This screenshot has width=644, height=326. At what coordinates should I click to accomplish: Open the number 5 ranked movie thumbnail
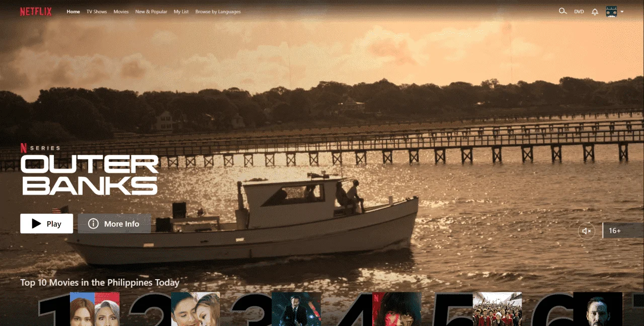pos(497,309)
